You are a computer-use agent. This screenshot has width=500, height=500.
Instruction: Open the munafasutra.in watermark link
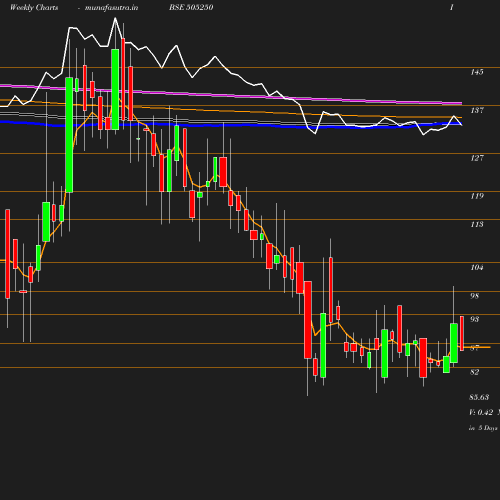[111, 7]
